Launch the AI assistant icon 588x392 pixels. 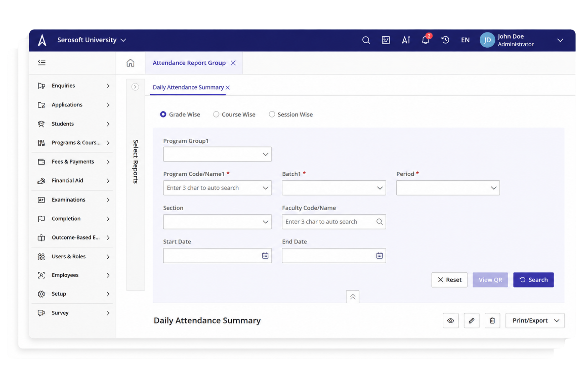[406, 40]
